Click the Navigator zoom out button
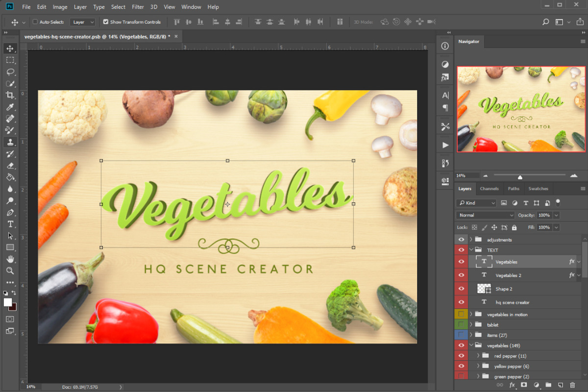Image resolution: width=588 pixels, height=392 pixels. click(x=486, y=175)
